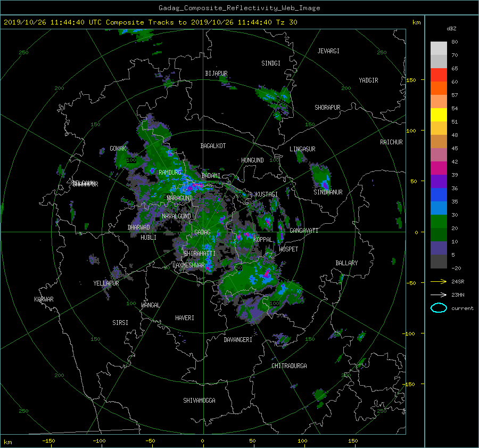479x448 pixels.
Task: Click the KUSTAGI city label
Action: pyautogui.click(x=267, y=194)
